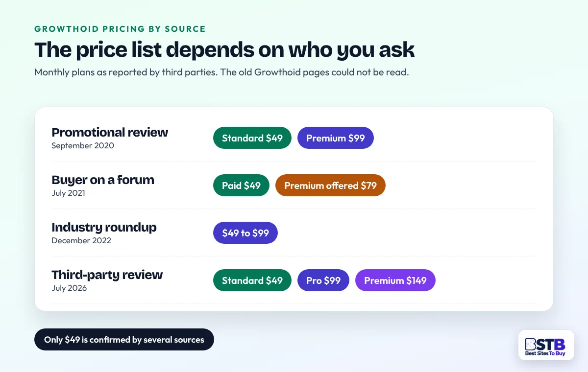Click the Only $49 is confirmed by several sources badge
The width and height of the screenshot is (588, 372).
pos(124,339)
